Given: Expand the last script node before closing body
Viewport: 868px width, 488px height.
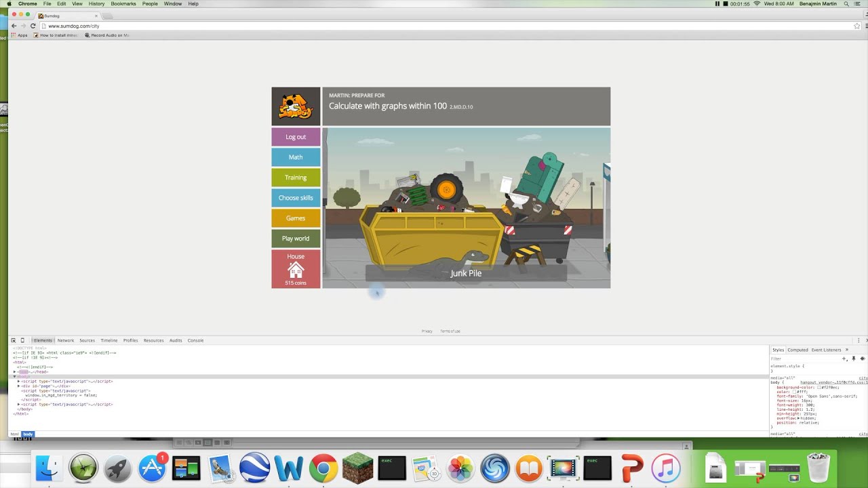Looking at the screenshot, I should (19, 405).
